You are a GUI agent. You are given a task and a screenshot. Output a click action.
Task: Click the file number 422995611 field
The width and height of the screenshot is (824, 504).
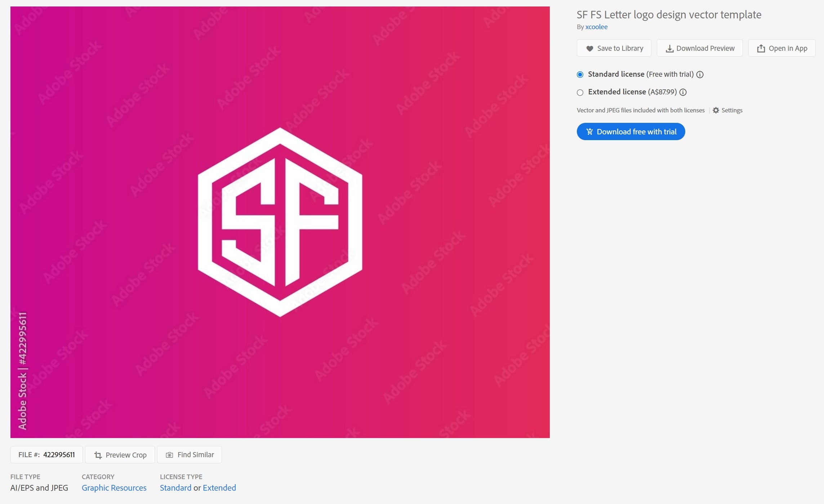coord(46,455)
